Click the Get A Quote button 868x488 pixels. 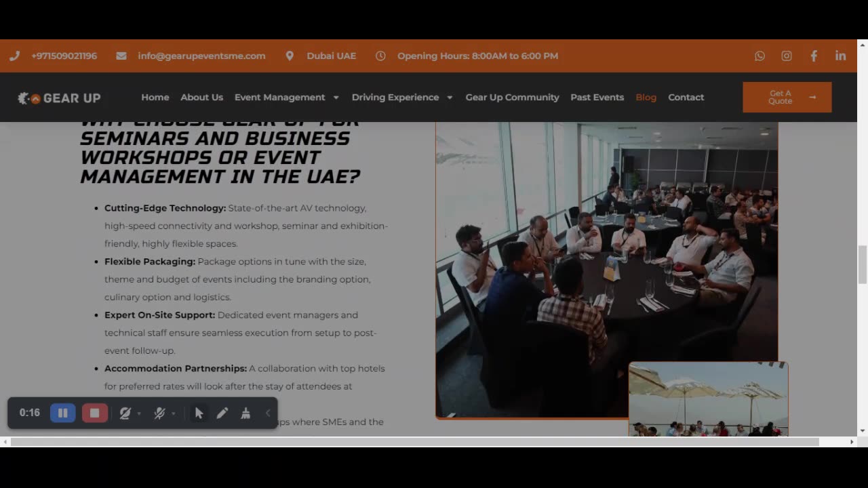787,98
